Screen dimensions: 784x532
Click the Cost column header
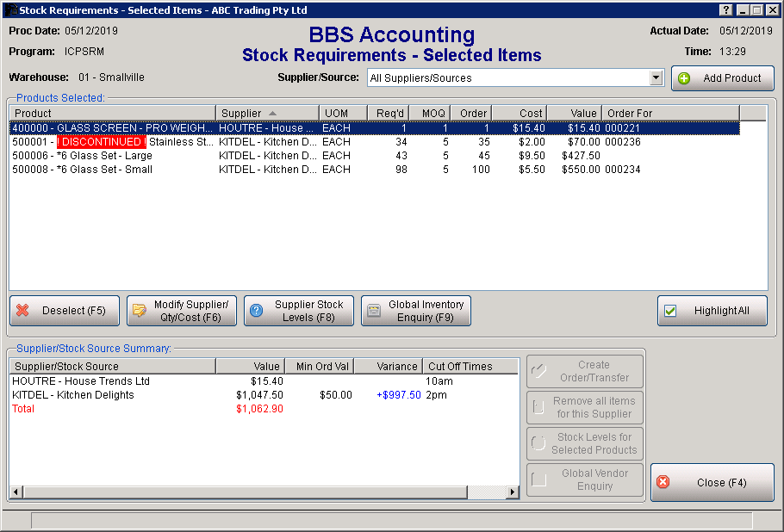click(x=520, y=113)
